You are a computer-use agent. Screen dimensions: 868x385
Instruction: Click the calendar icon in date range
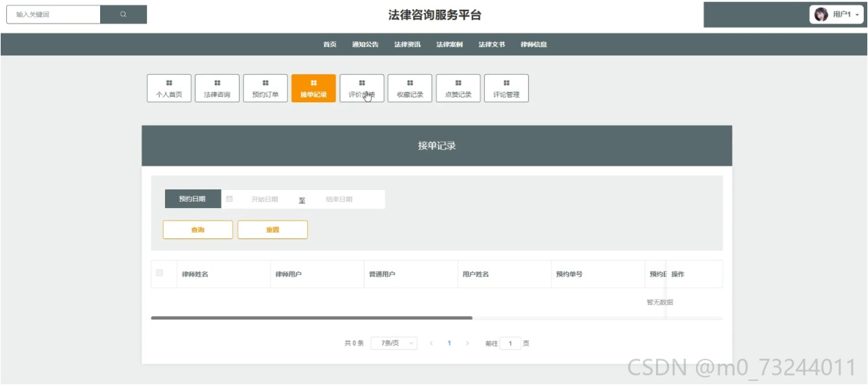click(229, 199)
